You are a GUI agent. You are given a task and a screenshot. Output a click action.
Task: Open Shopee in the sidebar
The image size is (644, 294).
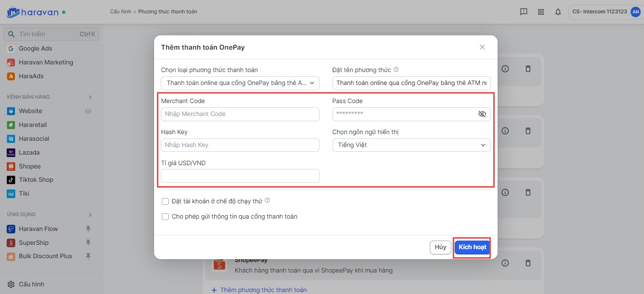click(30, 167)
